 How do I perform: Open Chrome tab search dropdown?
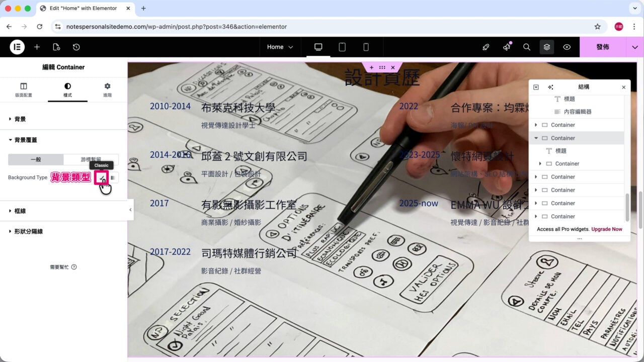tap(634, 9)
